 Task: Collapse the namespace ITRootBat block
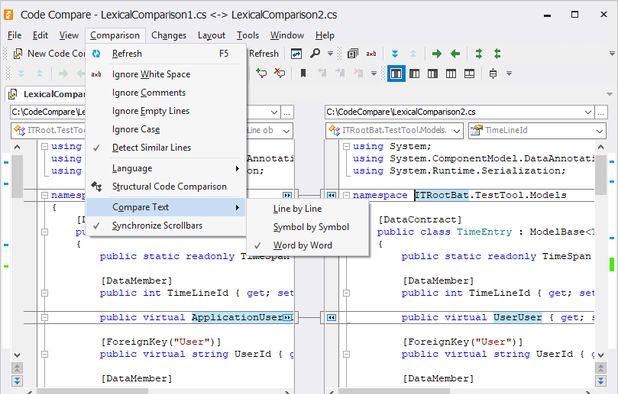pyautogui.click(x=346, y=195)
